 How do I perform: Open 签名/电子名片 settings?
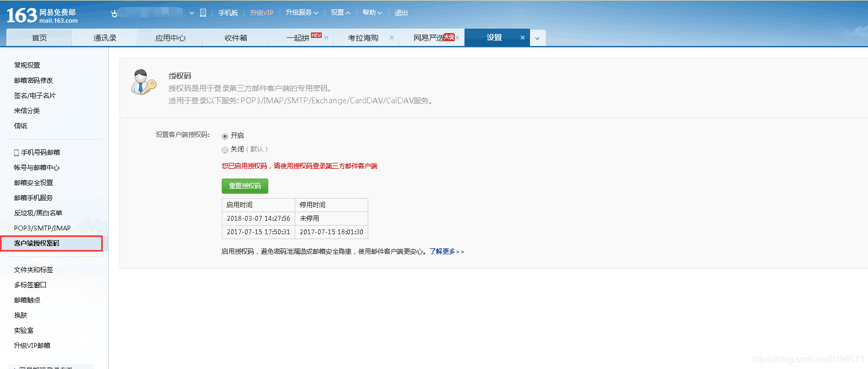pos(35,95)
